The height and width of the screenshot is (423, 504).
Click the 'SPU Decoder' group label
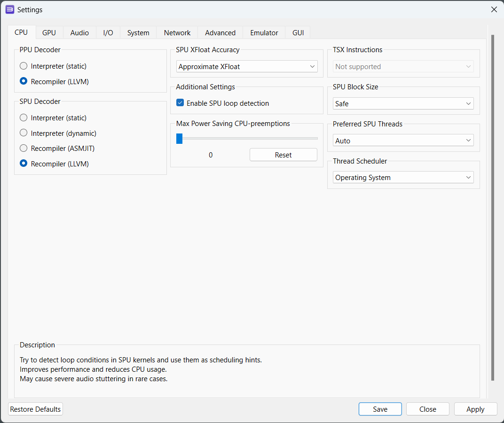tap(40, 102)
